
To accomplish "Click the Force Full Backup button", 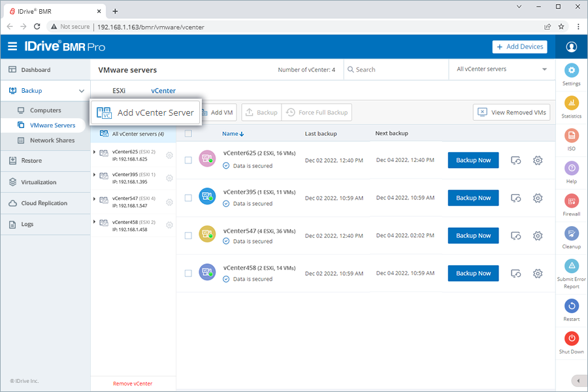I will click(317, 112).
